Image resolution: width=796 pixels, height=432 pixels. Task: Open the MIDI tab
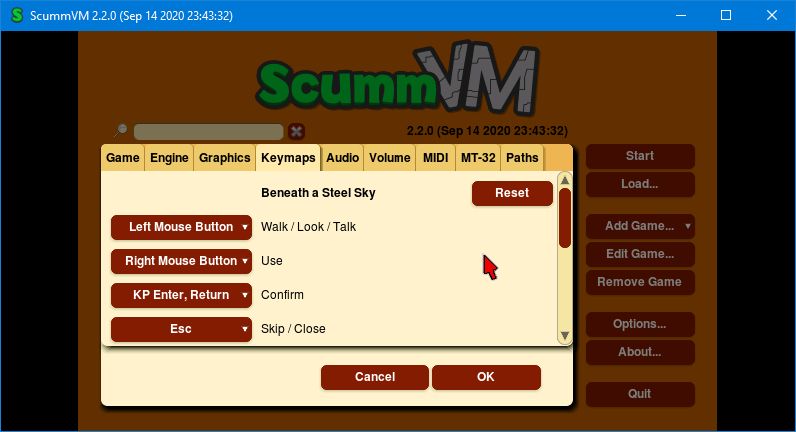[436, 158]
